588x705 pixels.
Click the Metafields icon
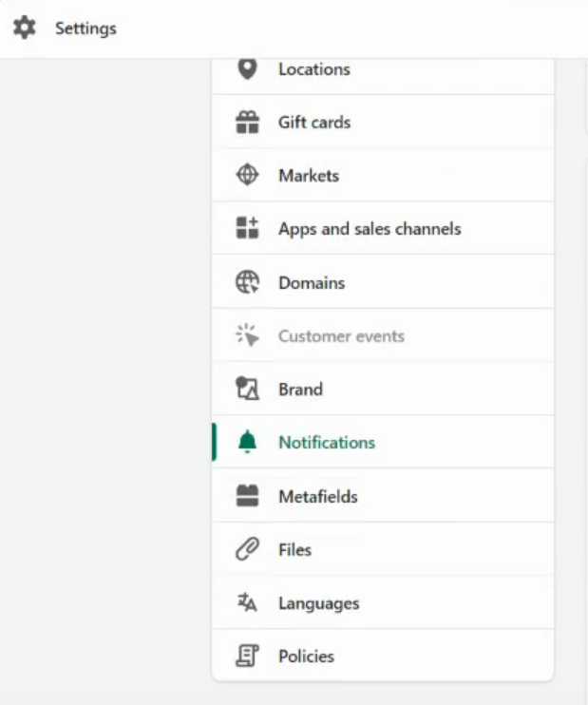247,496
